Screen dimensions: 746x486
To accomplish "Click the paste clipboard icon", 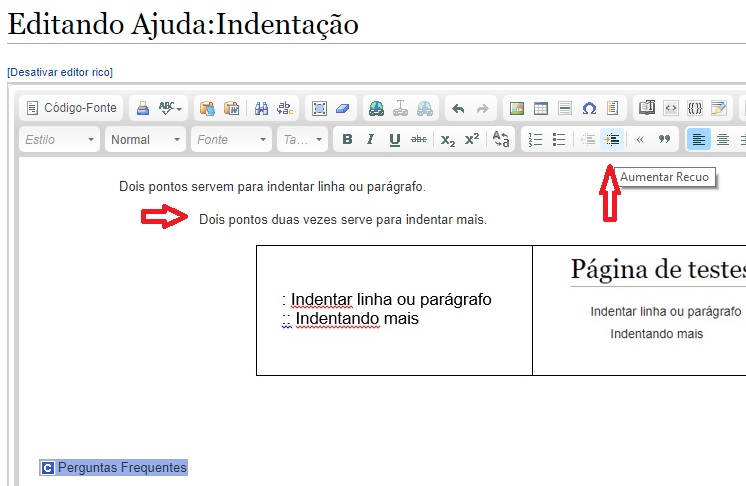I will pos(207,108).
